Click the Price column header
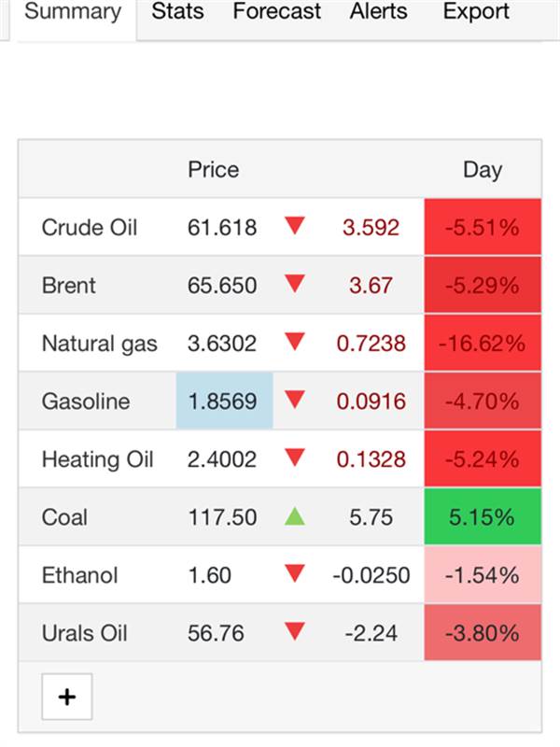This screenshot has width=560, height=747. [214, 170]
